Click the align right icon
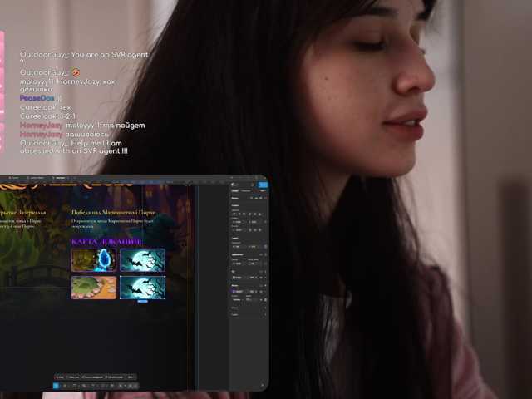The image size is (532, 399). tap(244, 214)
